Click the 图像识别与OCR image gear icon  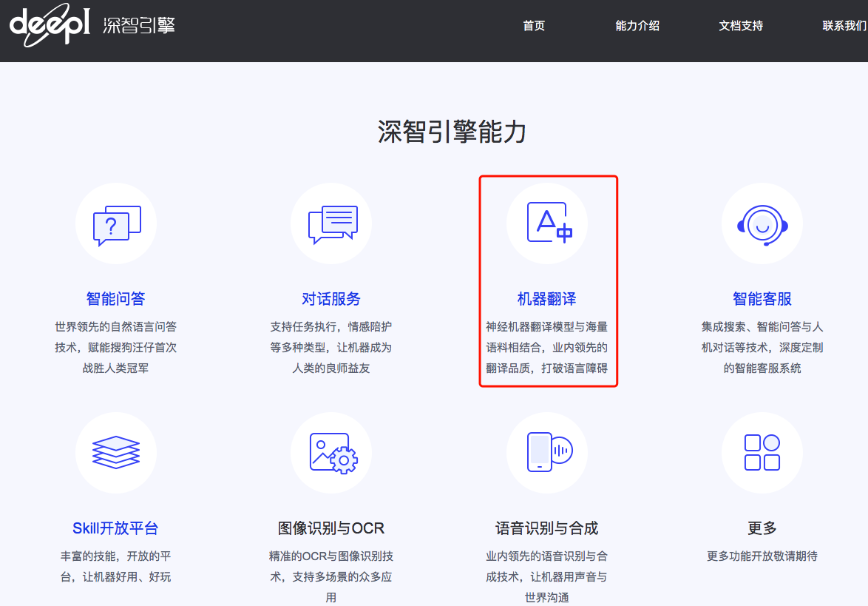[x=331, y=452]
